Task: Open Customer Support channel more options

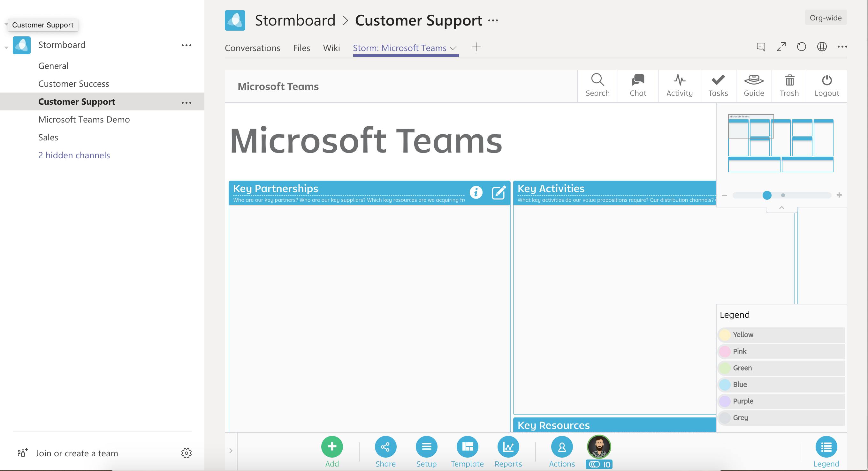Action: pyautogui.click(x=186, y=102)
